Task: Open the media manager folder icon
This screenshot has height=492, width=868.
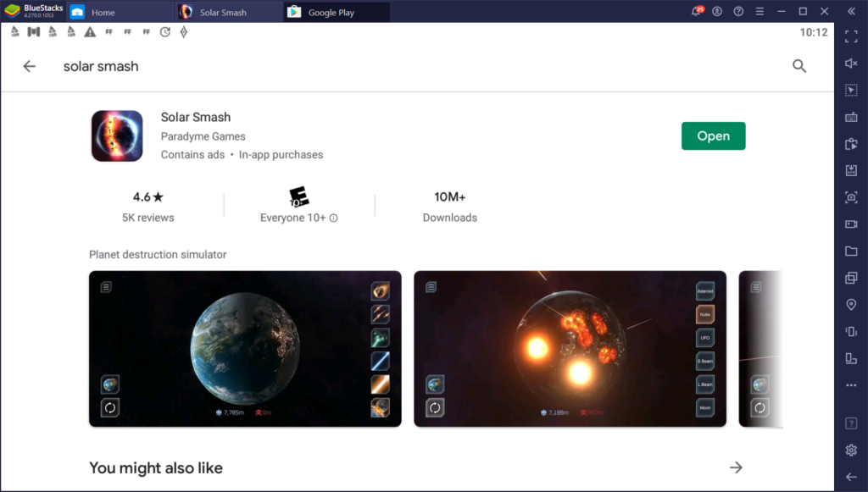Action: 851,251
